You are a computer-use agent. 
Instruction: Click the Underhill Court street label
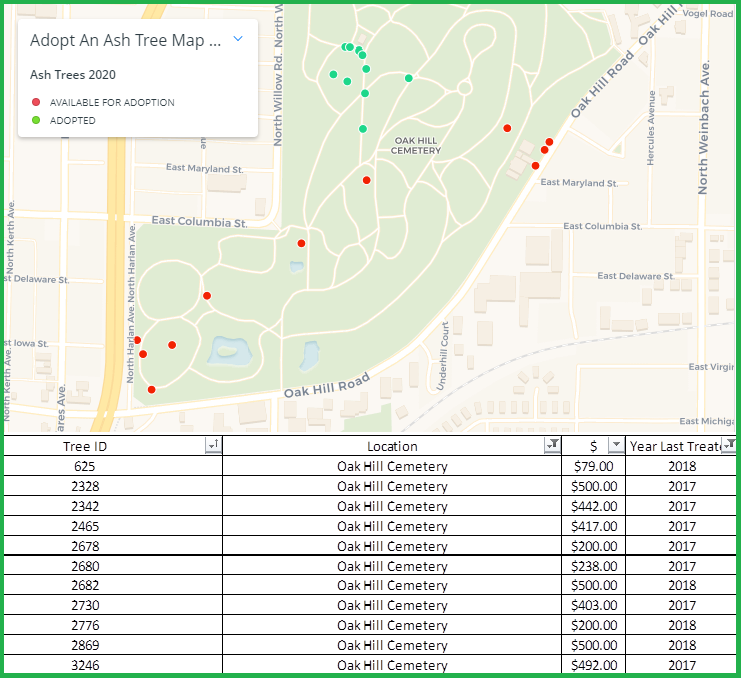pos(442,356)
